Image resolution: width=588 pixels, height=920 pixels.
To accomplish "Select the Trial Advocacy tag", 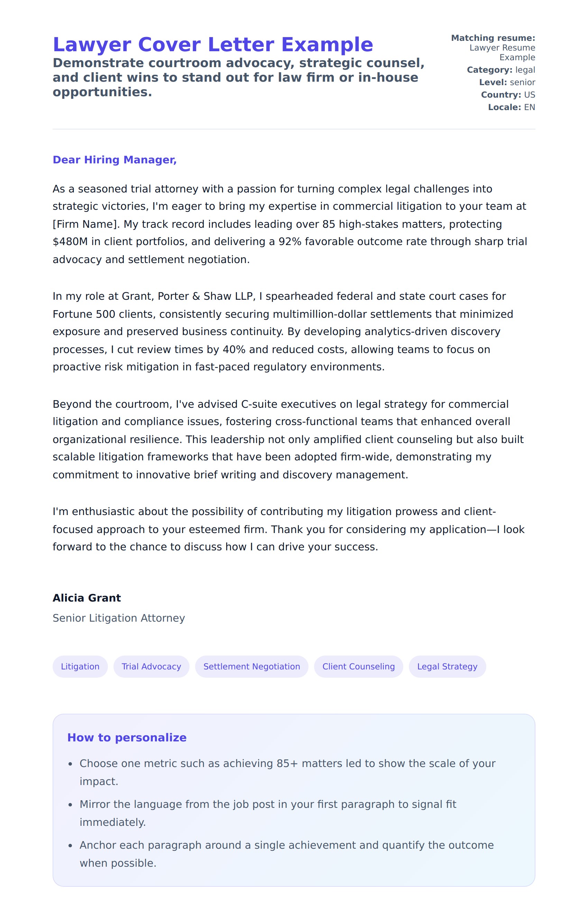I will pyautogui.click(x=151, y=667).
